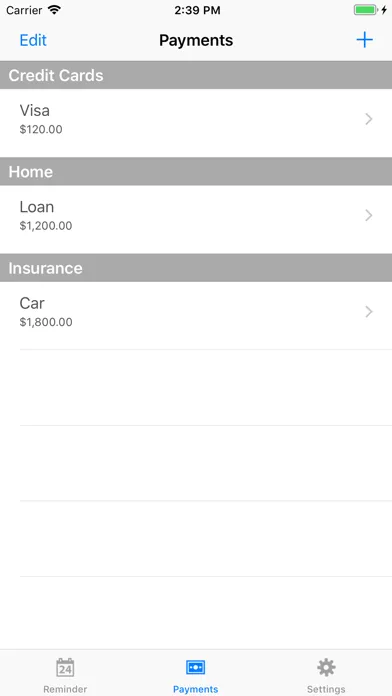Screen dimensions: 392x696
Task: Tap the Payments navigation title
Action: point(196,40)
